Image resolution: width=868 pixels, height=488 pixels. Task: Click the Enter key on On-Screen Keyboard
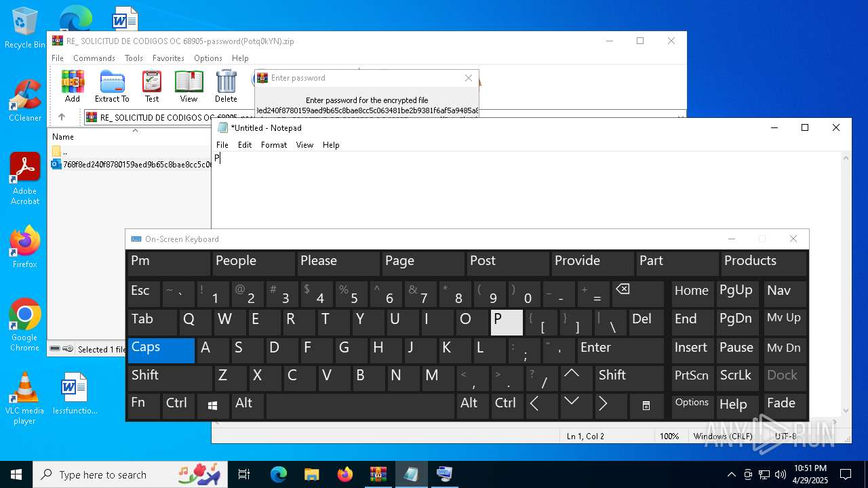[x=620, y=350]
